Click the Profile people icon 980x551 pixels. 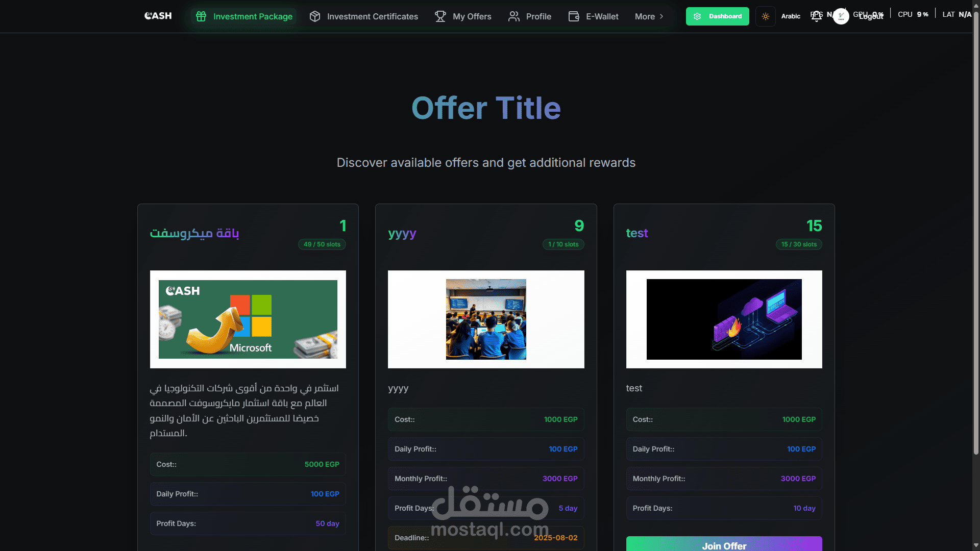coord(513,16)
